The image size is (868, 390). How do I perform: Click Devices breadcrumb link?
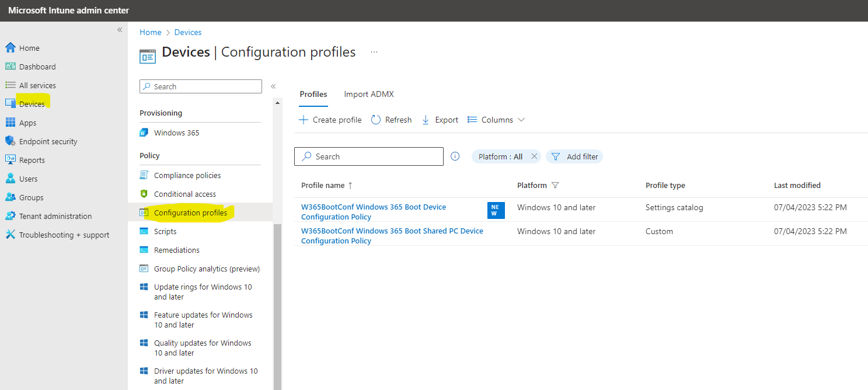pos(188,32)
